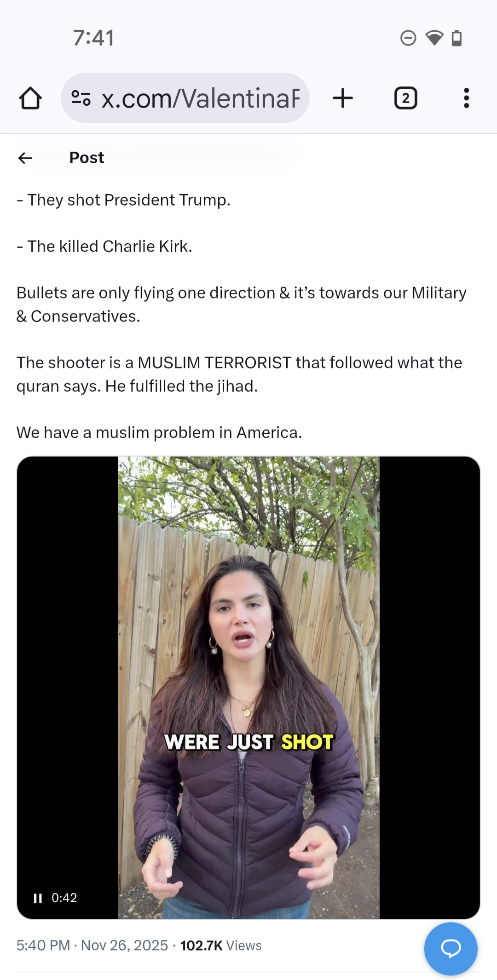Pause the video with the pause icon
Image resolution: width=497 pixels, height=980 pixels.
point(38,898)
